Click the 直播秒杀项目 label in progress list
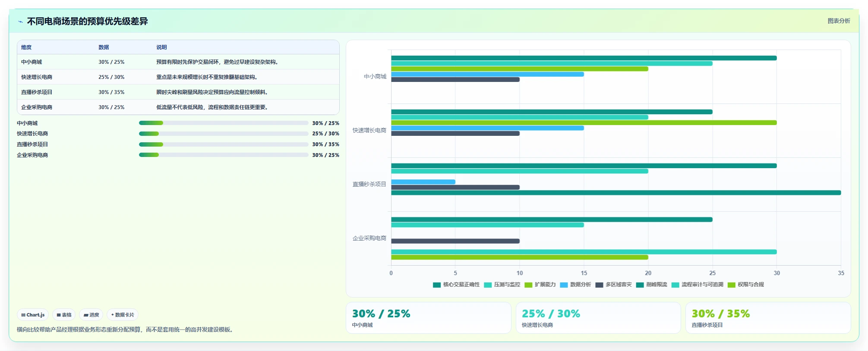Screen dimensions: 868x351 [x=32, y=144]
